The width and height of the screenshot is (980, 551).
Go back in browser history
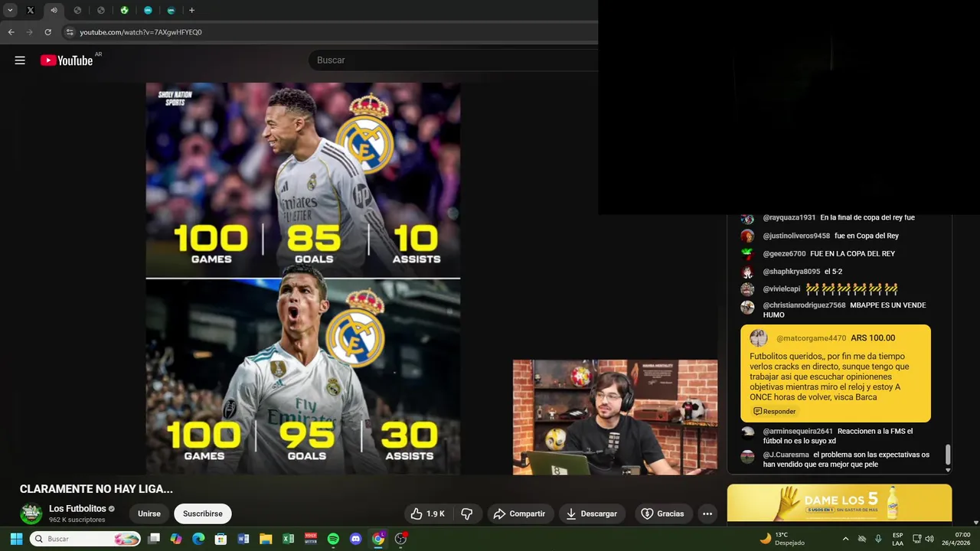11,32
